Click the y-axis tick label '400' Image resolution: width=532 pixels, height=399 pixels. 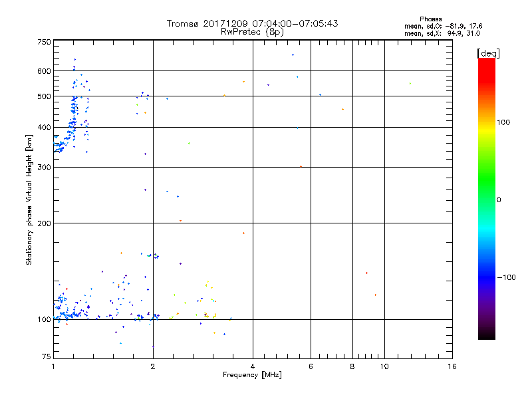44,127
